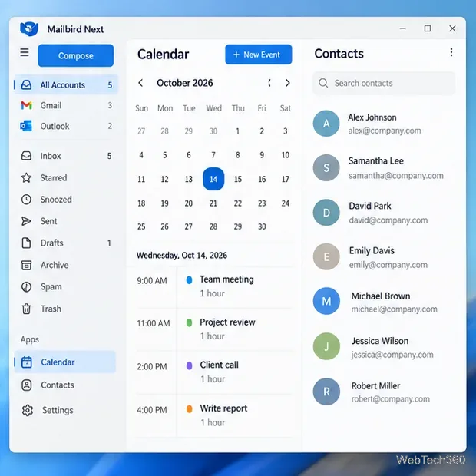Open the Archive folder
Viewport: 476px width, 476px height.
coord(66,265)
